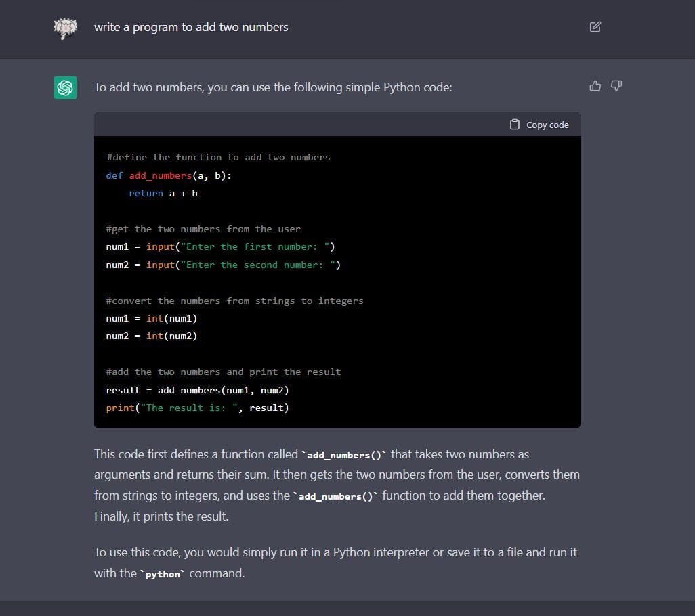Image resolution: width=695 pixels, height=616 pixels.
Task: Click the inline python command text
Action: coord(163,573)
